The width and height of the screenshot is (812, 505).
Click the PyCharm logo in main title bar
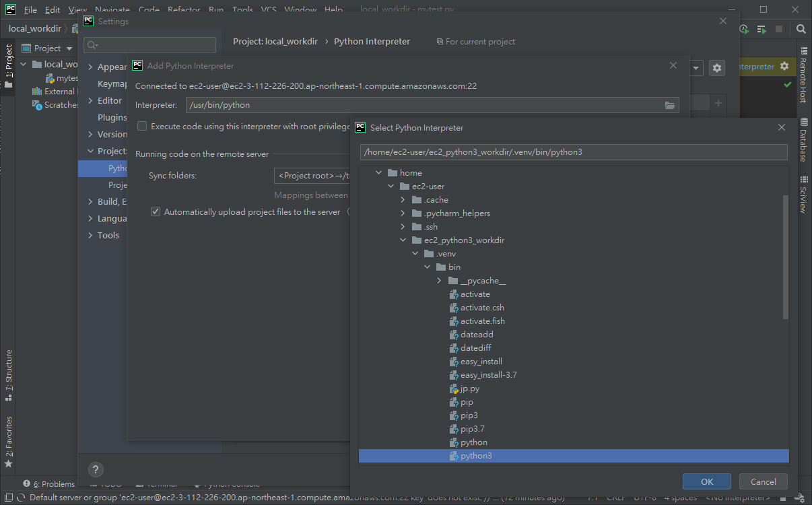(10, 9)
